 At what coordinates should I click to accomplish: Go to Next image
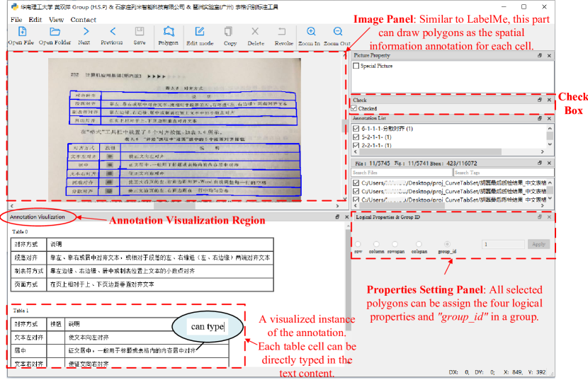point(86,31)
